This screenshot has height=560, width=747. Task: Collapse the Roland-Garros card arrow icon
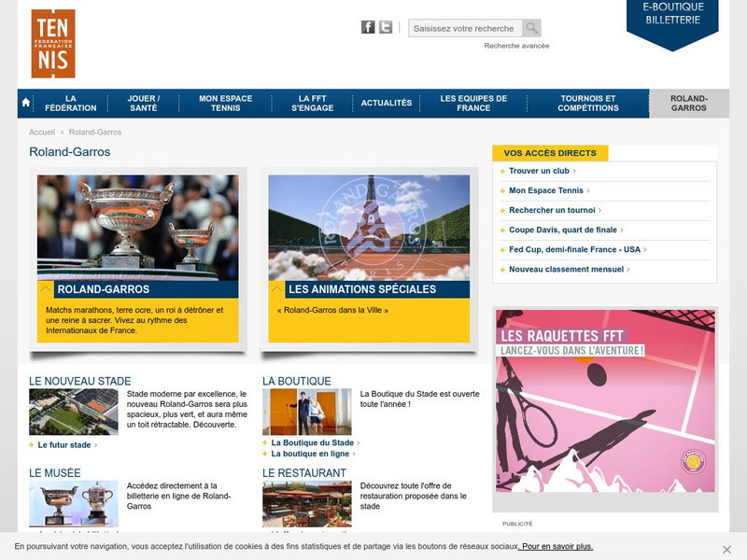click(x=46, y=289)
